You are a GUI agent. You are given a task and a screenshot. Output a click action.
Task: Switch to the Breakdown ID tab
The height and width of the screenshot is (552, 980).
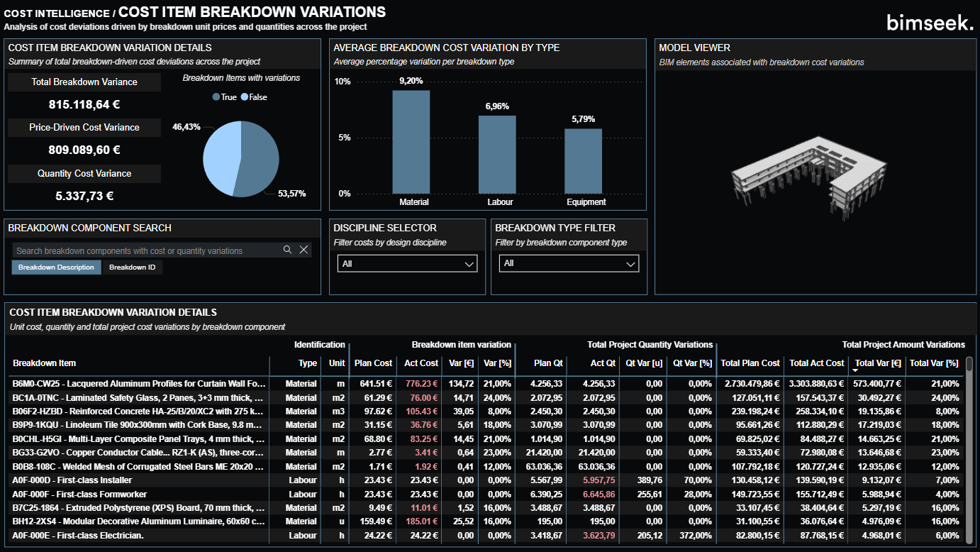(132, 267)
